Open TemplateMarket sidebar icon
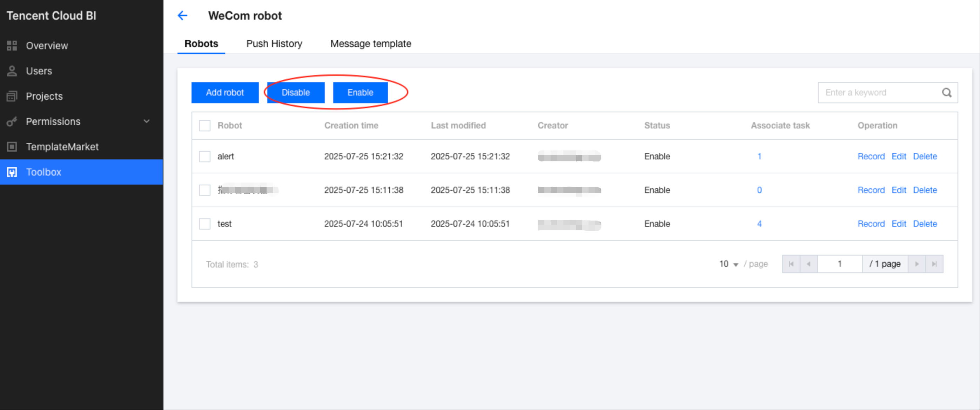The image size is (980, 410). (12, 147)
